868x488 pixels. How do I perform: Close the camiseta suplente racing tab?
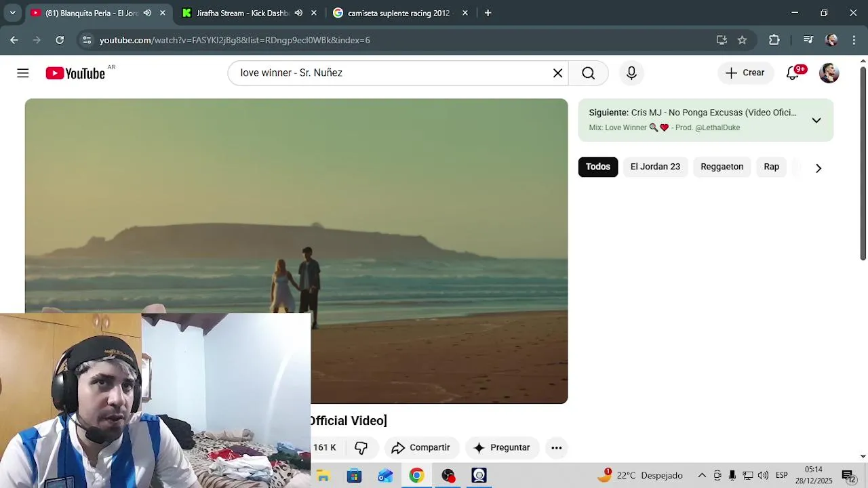pos(465,13)
